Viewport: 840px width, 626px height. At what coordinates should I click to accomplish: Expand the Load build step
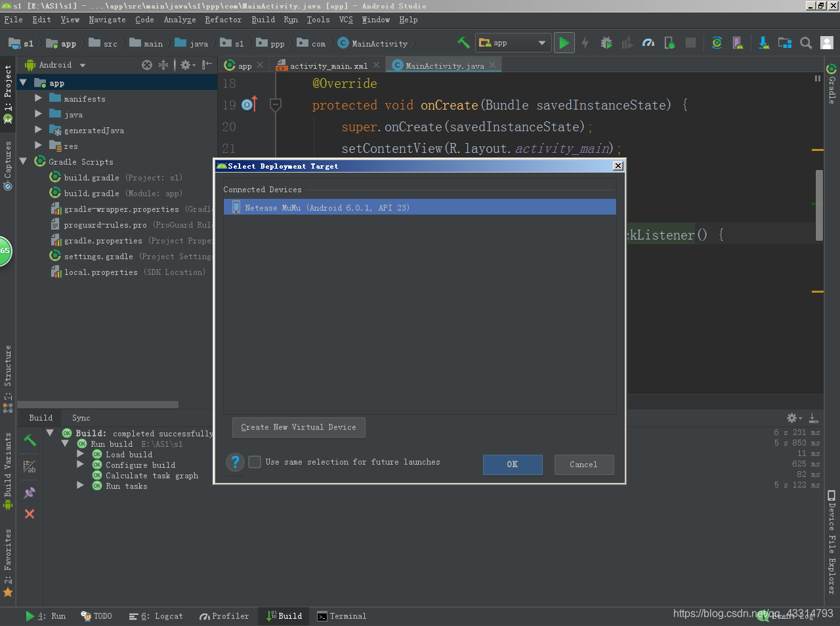coord(80,454)
